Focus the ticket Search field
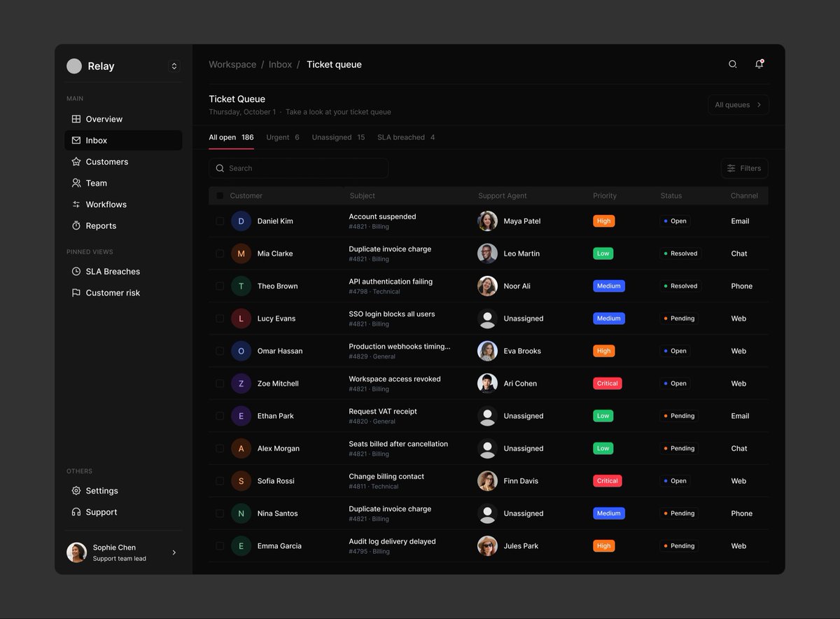 (x=299, y=169)
